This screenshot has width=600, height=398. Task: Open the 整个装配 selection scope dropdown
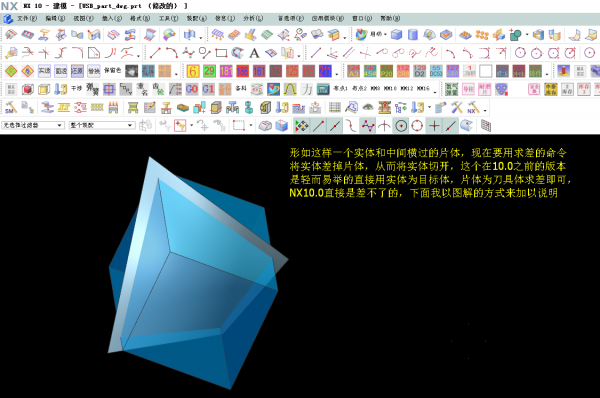(102, 125)
